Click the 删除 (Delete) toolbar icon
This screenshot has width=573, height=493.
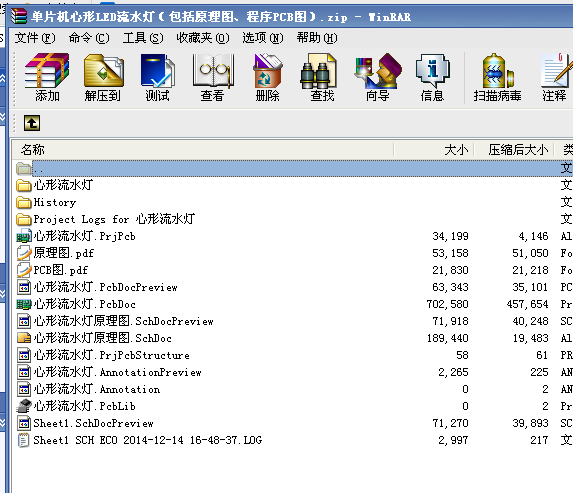[x=267, y=77]
